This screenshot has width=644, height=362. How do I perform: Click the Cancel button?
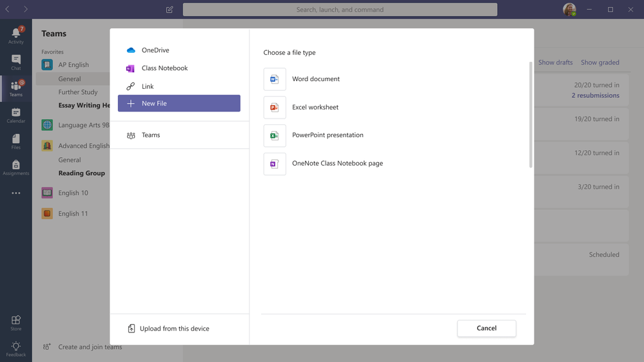[486, 329]
